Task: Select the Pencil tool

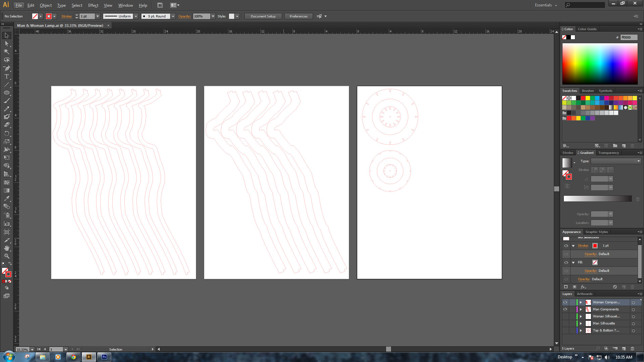Action: (7, 109)
